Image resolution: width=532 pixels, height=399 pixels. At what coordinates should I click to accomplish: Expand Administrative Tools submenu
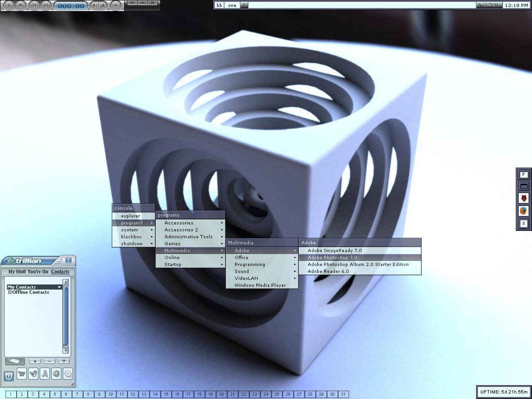tap(190, 236)
